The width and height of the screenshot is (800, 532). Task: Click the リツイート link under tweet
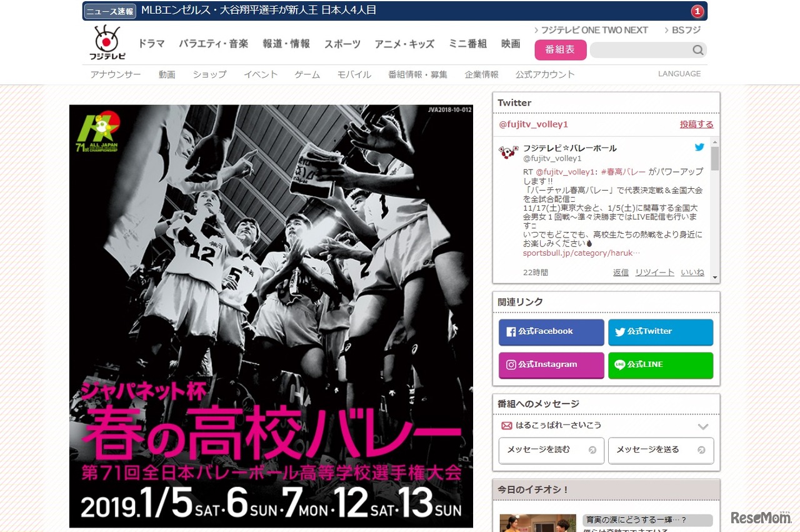[x=655, y=273]
